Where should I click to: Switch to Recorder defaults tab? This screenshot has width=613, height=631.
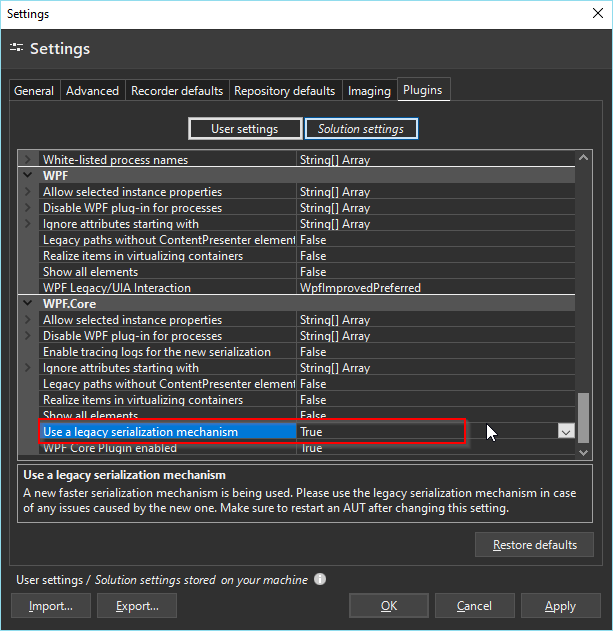click(177, 91)
